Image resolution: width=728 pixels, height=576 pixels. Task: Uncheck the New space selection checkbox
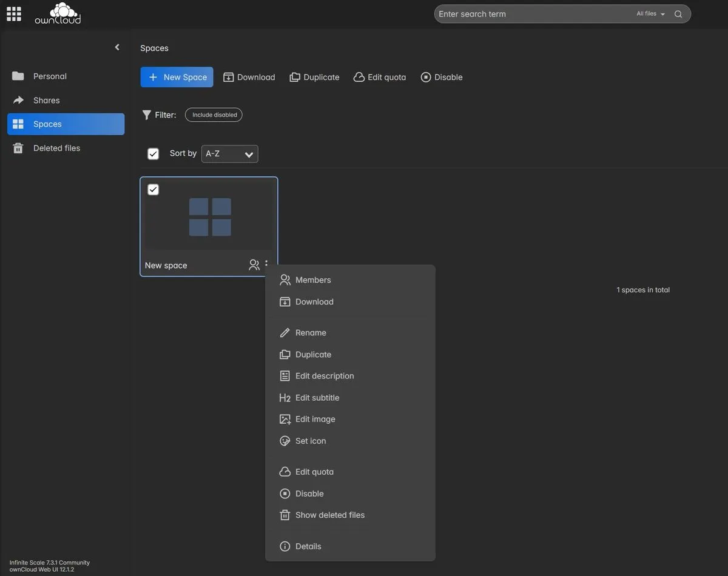(152, 189)
